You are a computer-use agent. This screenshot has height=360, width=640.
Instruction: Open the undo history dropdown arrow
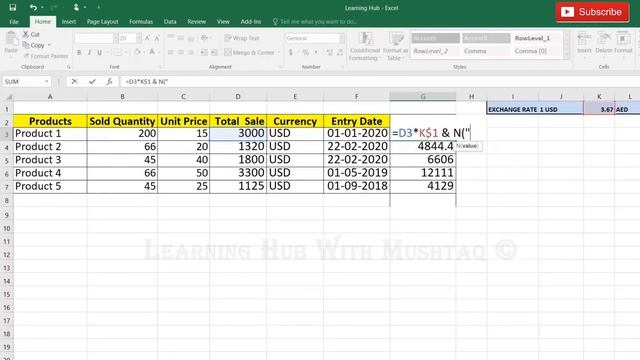(x=42, y=7)
